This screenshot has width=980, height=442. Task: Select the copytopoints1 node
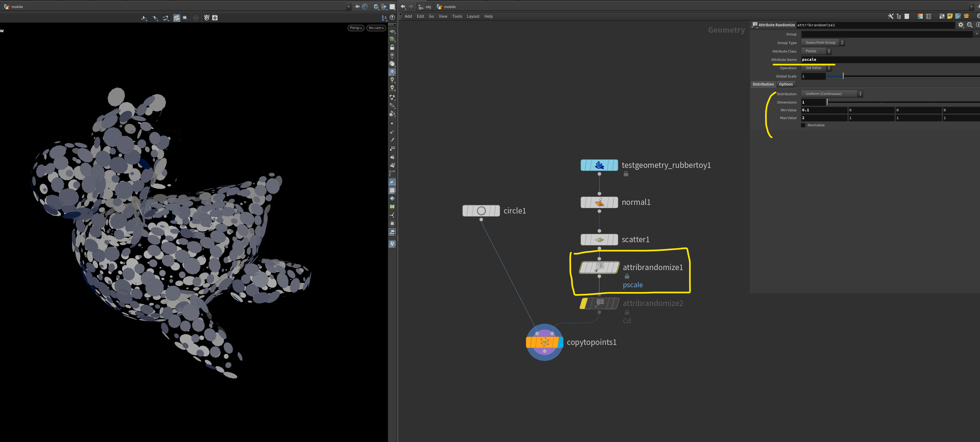544,342
